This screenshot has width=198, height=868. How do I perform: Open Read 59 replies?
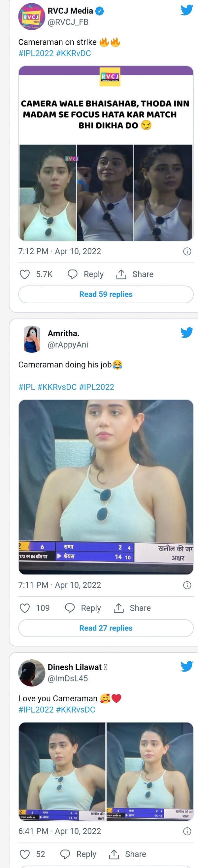pyautogui.click(x=106, y=294)
